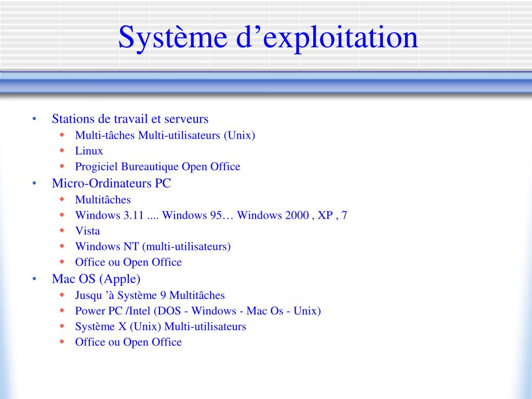Select "Stations de travail et serveurs" line

pos(130,119)
